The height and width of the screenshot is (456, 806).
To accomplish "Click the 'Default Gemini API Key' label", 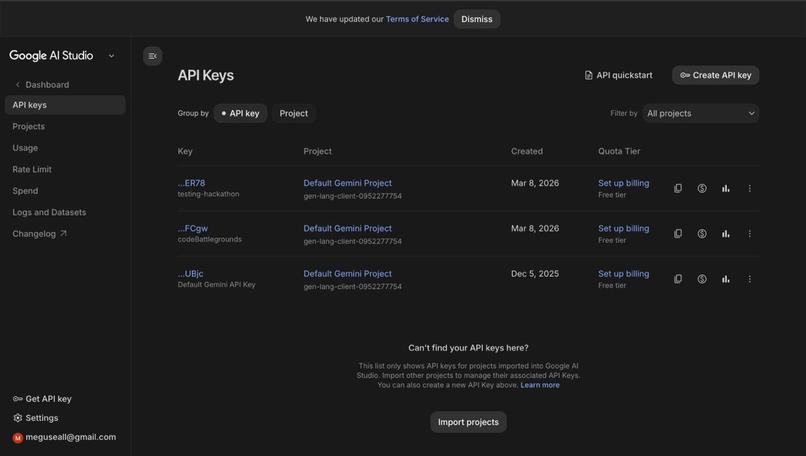I will 216,285.
